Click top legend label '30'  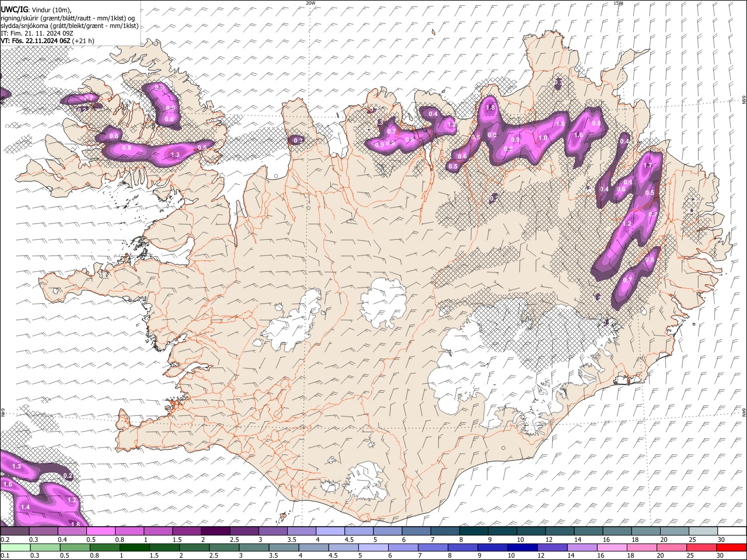(x=721, y=540)
